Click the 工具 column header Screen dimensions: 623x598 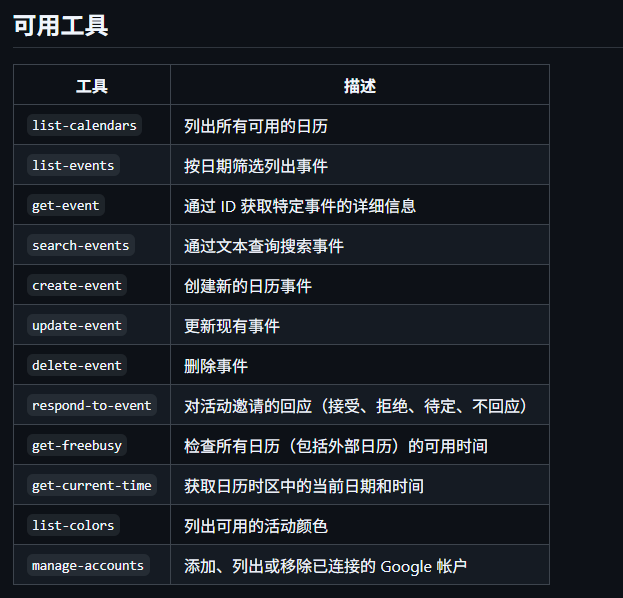(x=92, y=86)
